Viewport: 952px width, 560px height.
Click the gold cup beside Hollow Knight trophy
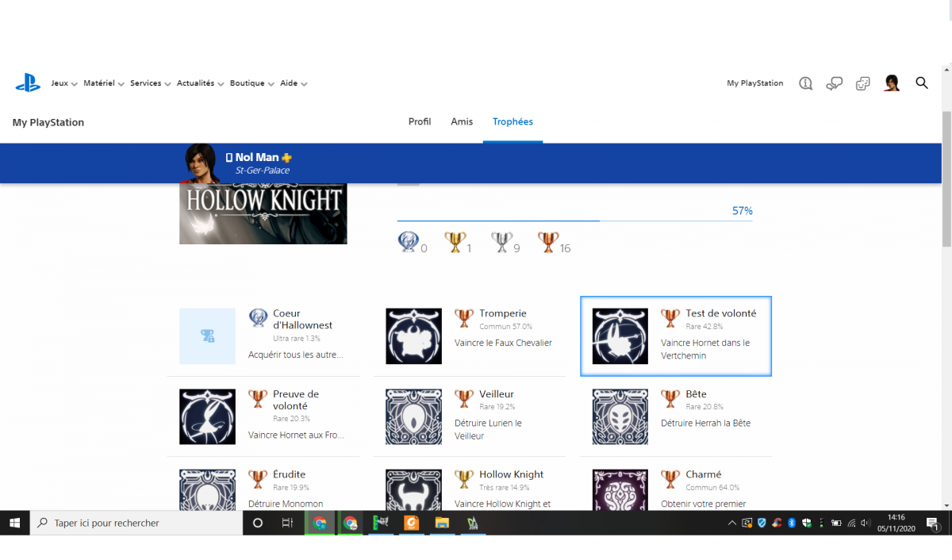[x=465, y=479]
